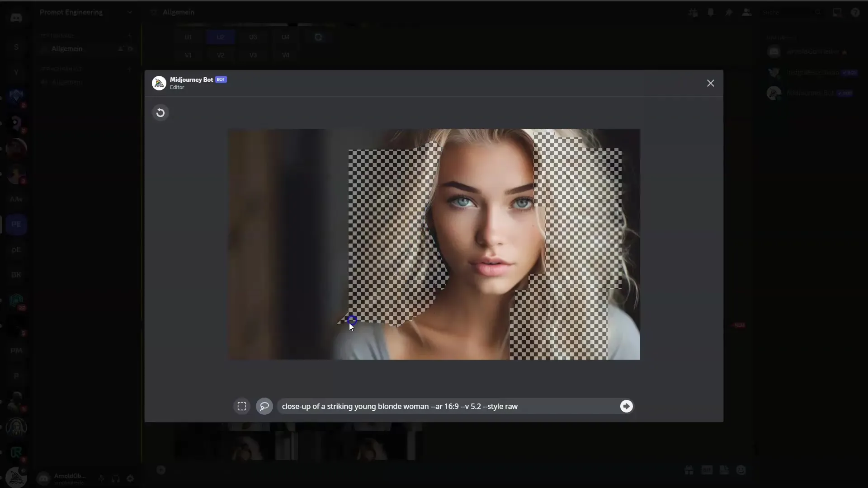Open the help question mark icon
This screenshot has height=488, width=868.
tap(855, 13)
